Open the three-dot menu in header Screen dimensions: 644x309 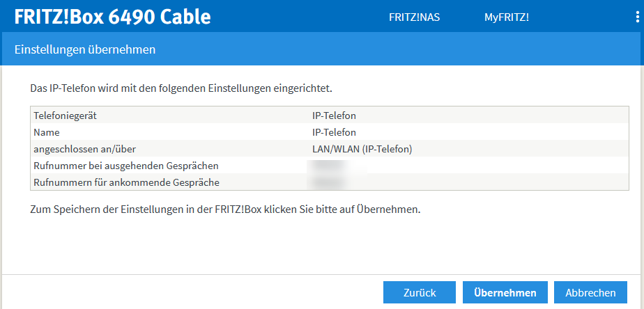pyautogui.click(x=637, y=17)
